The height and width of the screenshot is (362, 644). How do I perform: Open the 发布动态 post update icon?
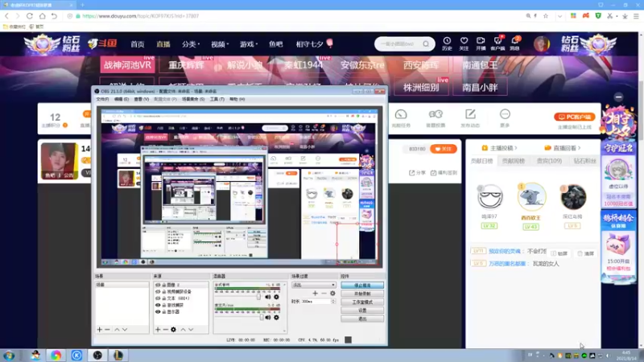point(470,113)
